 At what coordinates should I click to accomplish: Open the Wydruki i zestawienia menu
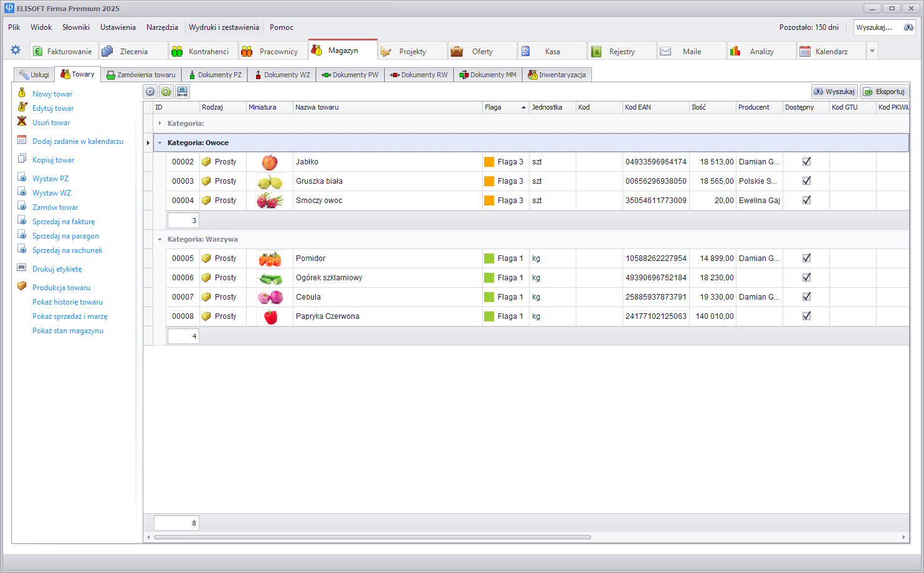(224, 27)
